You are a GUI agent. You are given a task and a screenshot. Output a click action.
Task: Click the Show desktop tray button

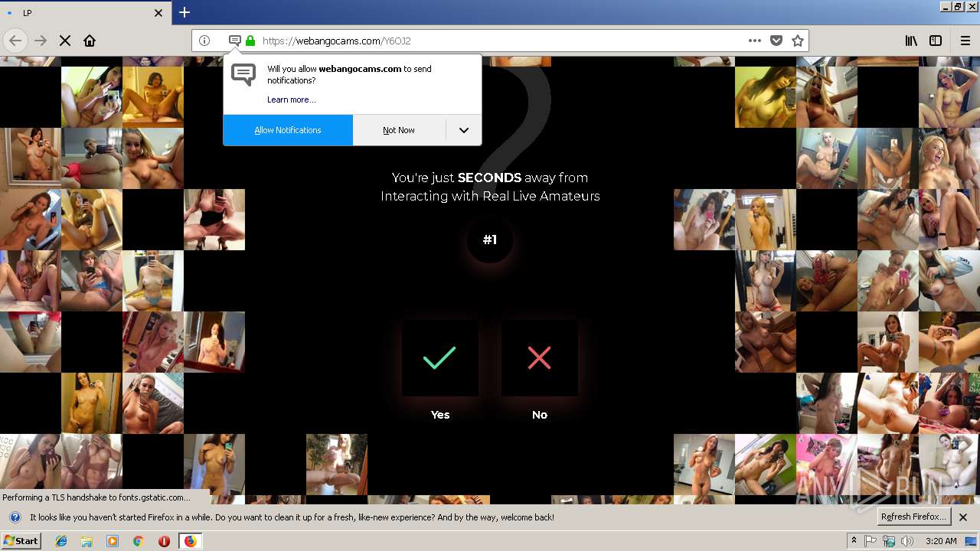[x=971, y=541]
